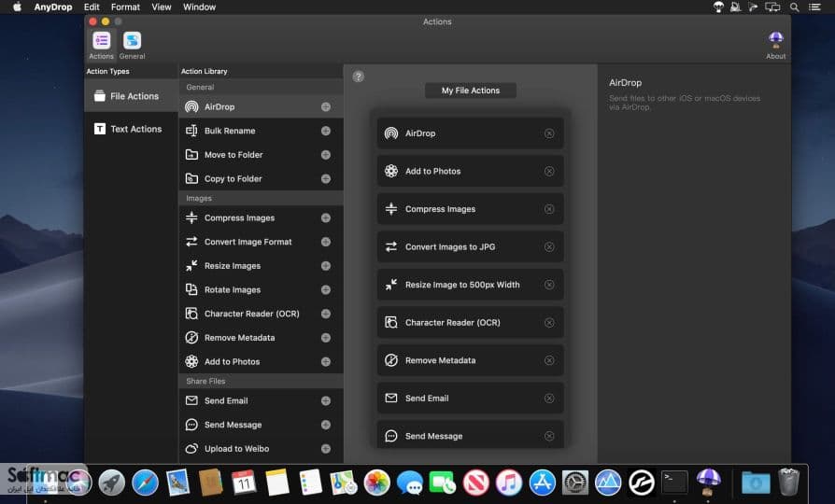The image size is (835, 504).
Task: Remove Add to Photos from My File Actions
Action: pos(549,172)
